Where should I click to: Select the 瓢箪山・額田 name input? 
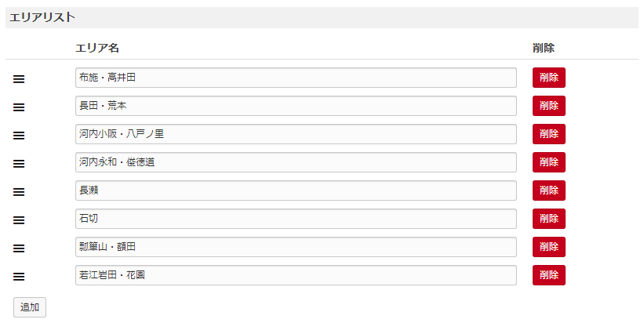click(x=296, y=247)
